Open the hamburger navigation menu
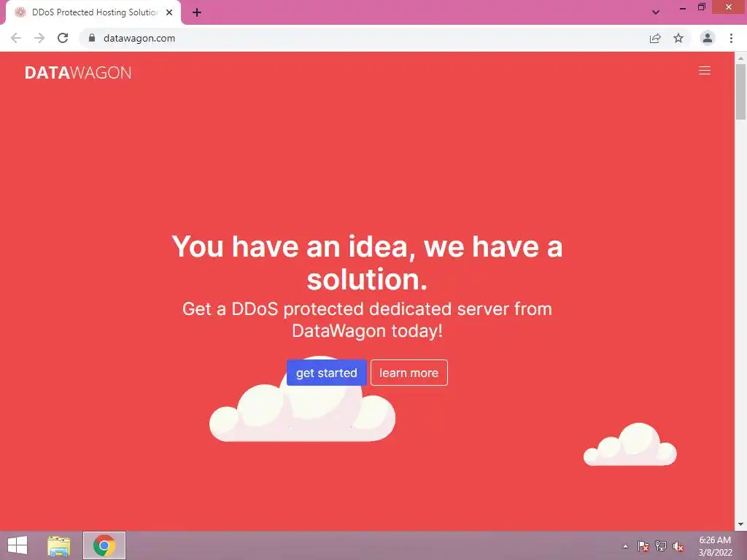The width and height of the screenshot is (747, 560). pyautogui.click(x=704, y=71)
